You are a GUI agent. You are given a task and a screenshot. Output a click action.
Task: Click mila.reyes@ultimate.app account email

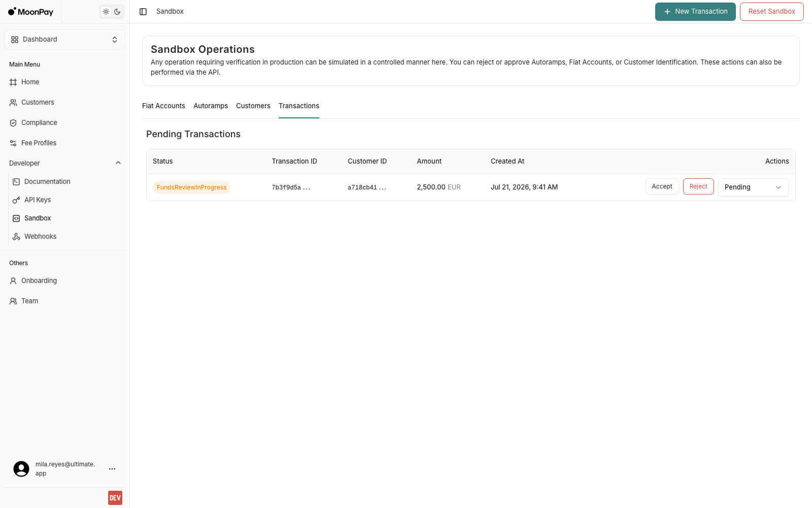click(65, 469)
